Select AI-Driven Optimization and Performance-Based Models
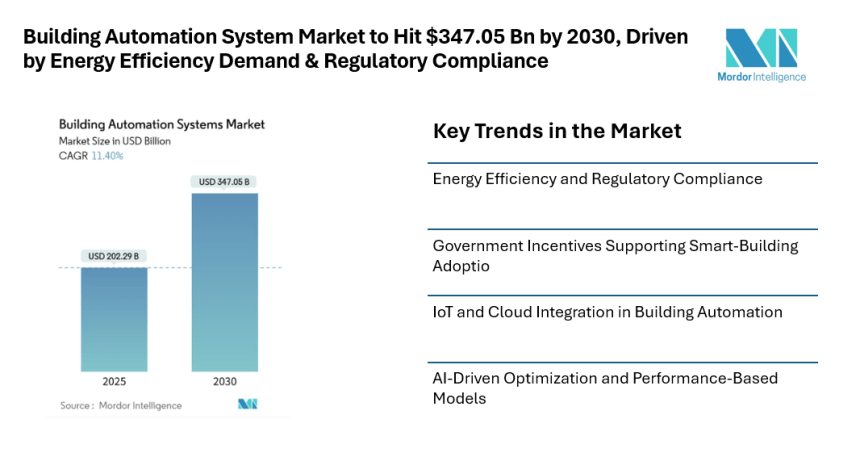This screenshot has width=860, height=457. point(605,387)
